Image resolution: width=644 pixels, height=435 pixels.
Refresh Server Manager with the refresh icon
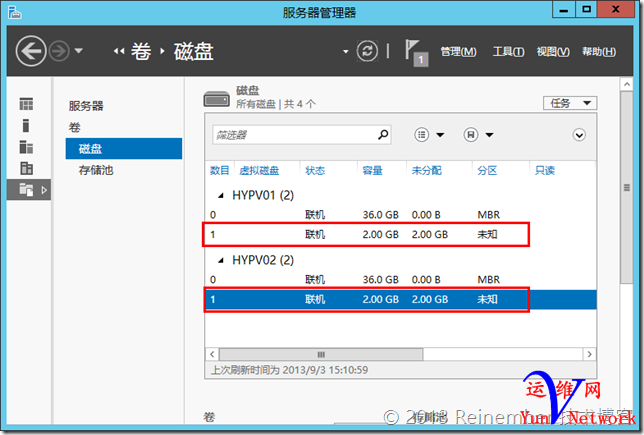click(x=367, y=51)
